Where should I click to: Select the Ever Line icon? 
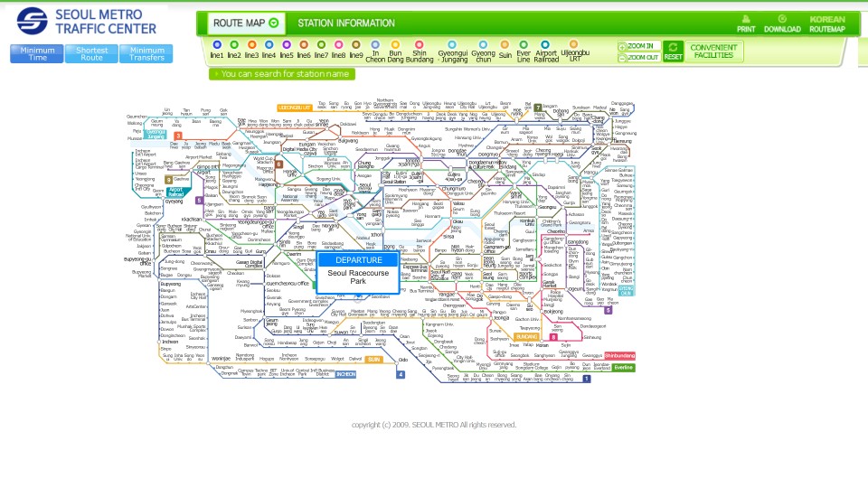524,45
